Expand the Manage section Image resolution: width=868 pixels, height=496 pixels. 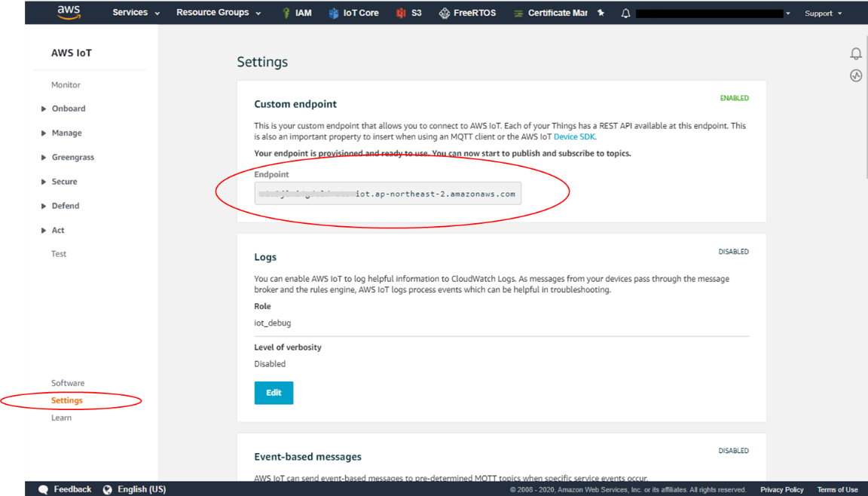66,133
